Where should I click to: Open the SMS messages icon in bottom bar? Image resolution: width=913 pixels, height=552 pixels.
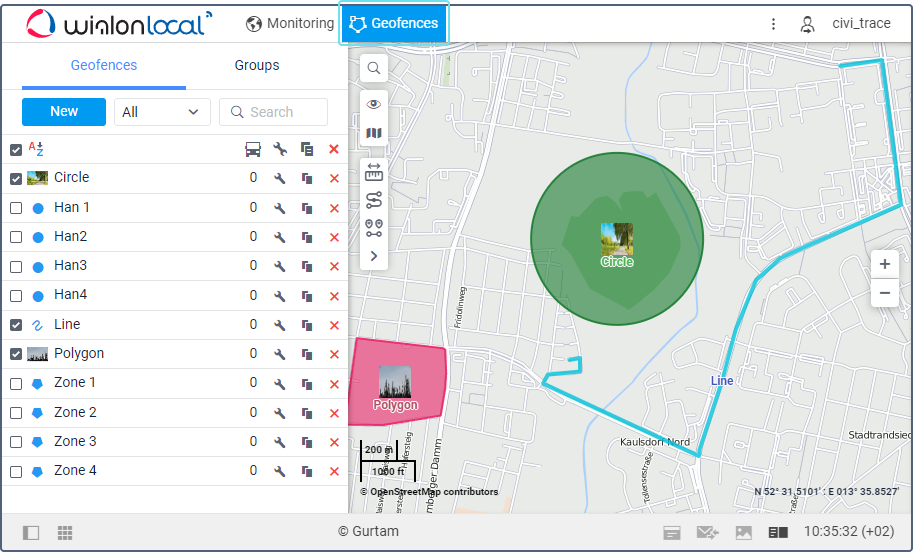click(x=707, y=533)
